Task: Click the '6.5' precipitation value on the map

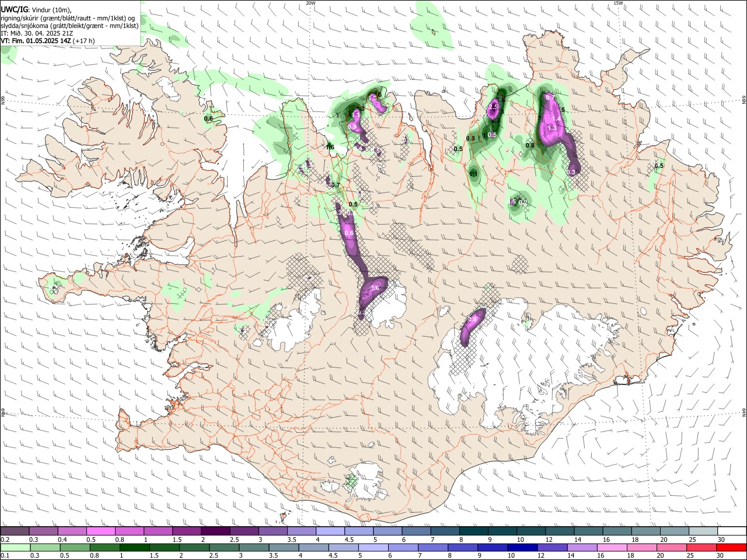Action: 659,166
